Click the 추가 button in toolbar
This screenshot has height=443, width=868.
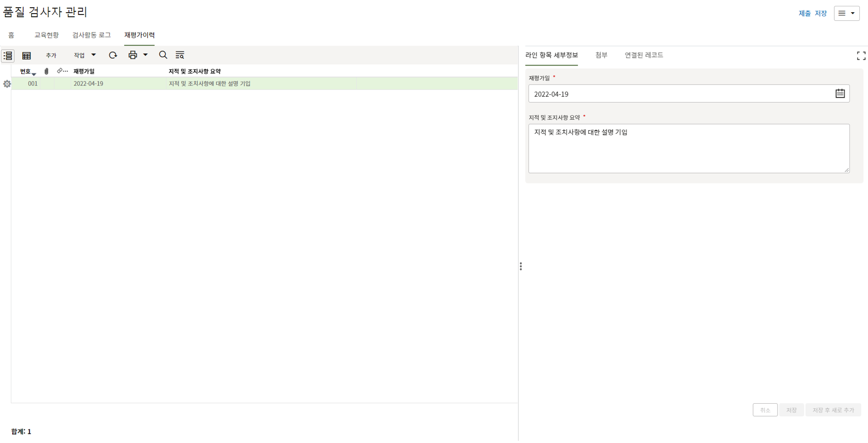tap(51, 56)
